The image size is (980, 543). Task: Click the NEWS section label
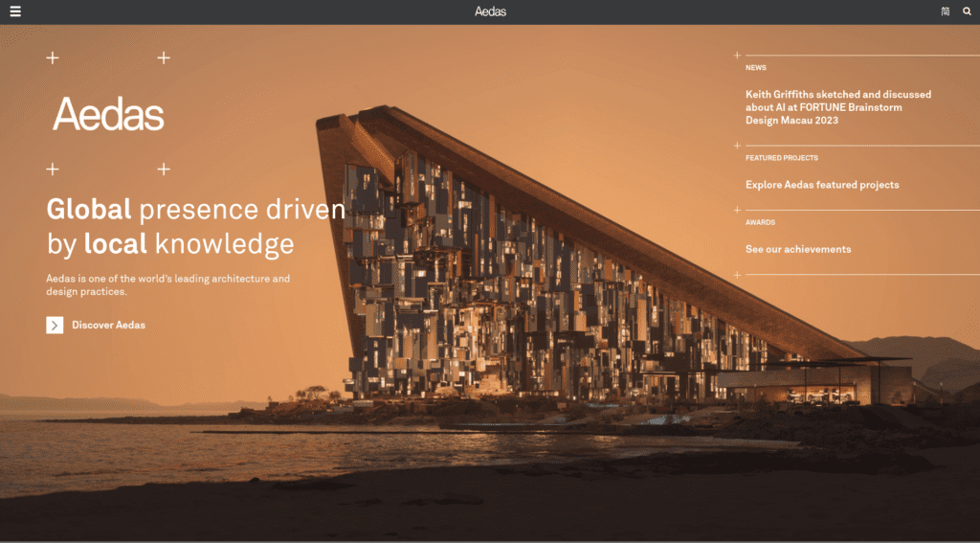pos(756,68)
